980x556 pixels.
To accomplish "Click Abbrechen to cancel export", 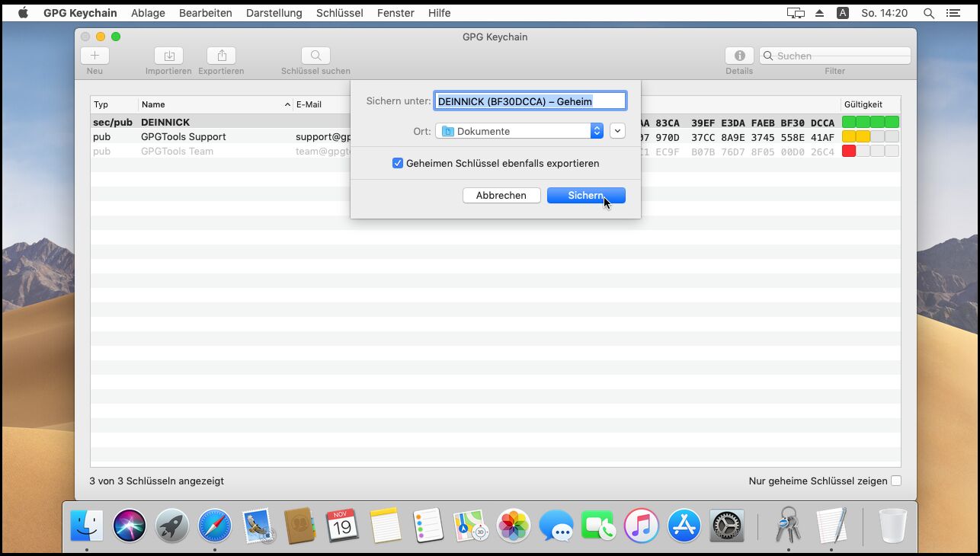I will coord(501,196).
